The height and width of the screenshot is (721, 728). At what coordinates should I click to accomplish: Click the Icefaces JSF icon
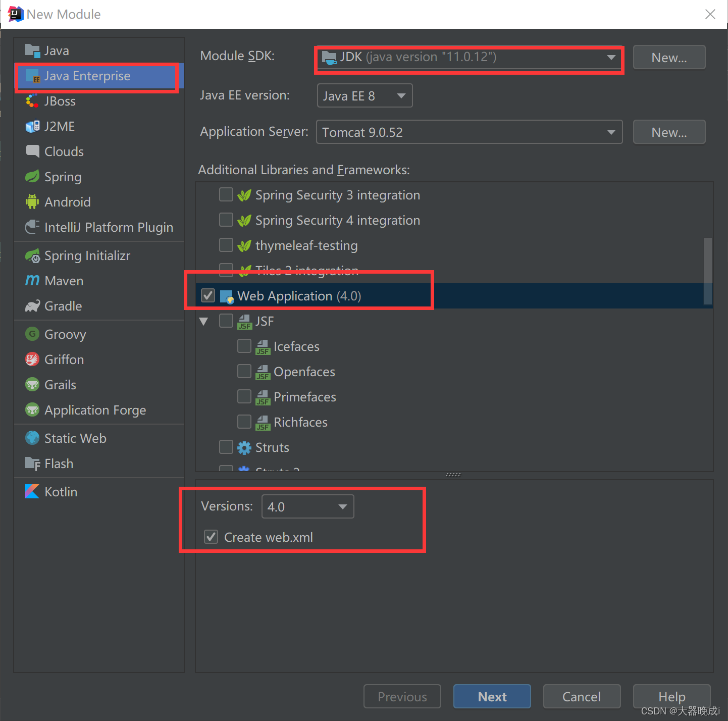[263, 347]
